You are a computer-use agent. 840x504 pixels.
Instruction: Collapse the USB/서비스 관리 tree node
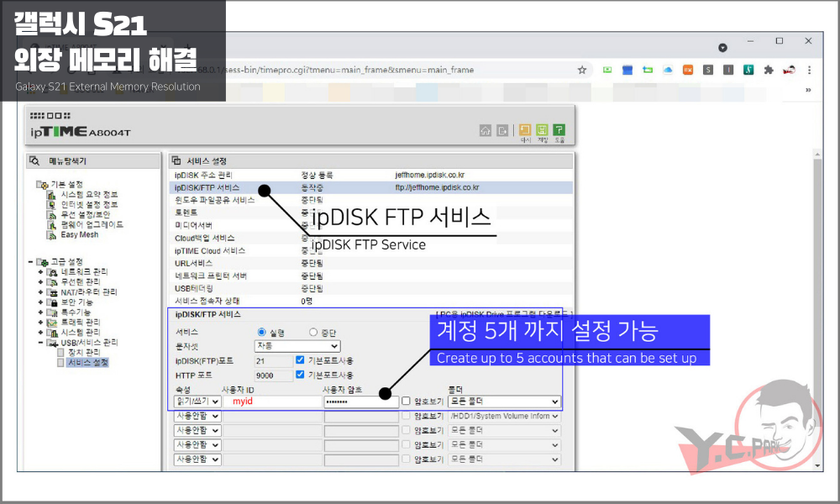click(40, 342)
